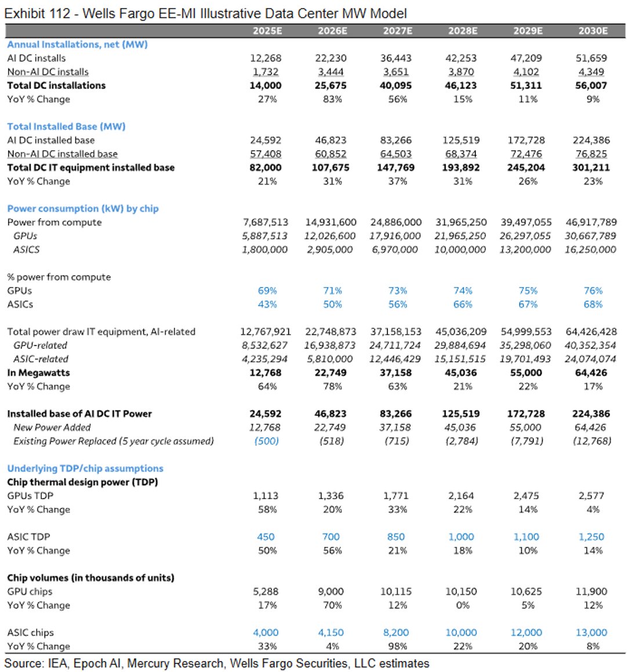
Task: Click the 78% YoY change under In Megawatts
Action: [333, 387]
